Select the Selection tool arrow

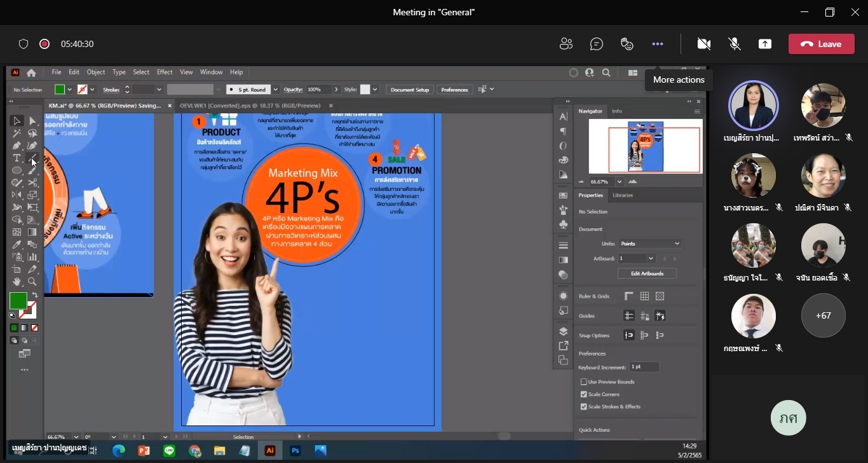click(17, 121)
